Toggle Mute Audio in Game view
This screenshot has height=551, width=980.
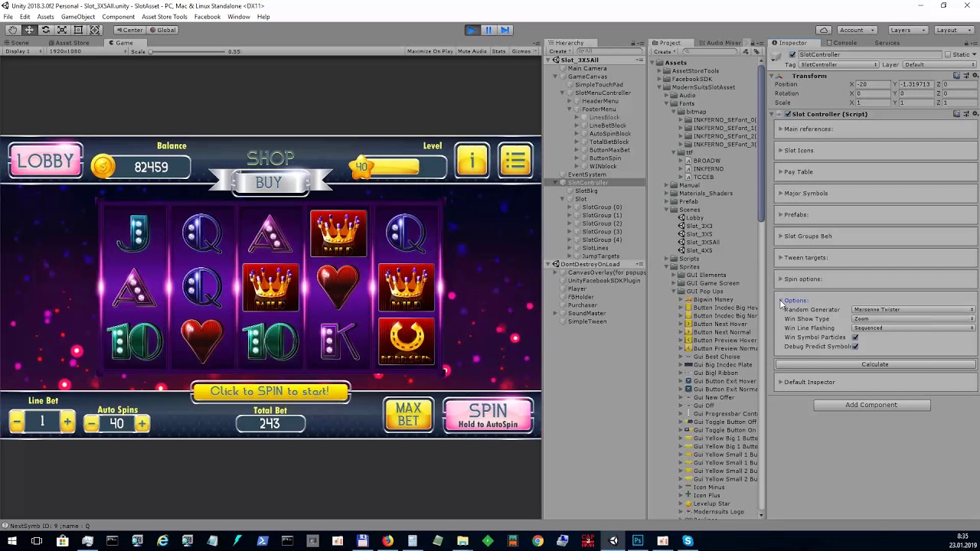[472, 51]
